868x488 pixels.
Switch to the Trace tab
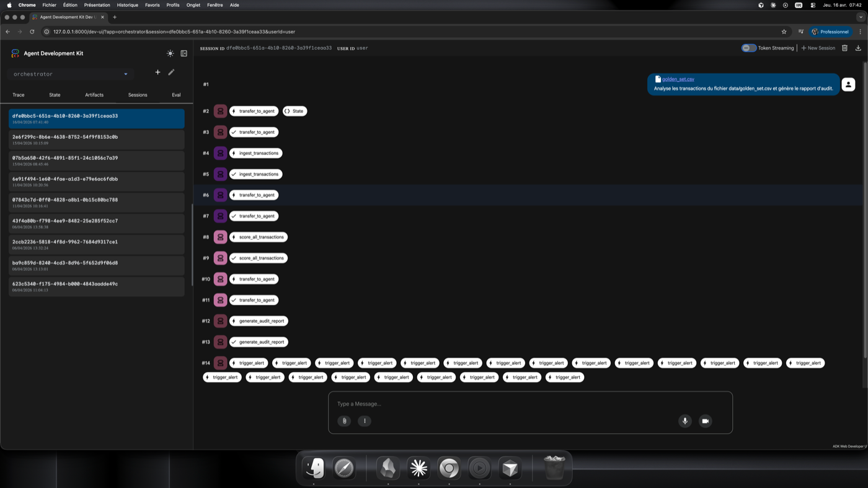coord(19,95)
